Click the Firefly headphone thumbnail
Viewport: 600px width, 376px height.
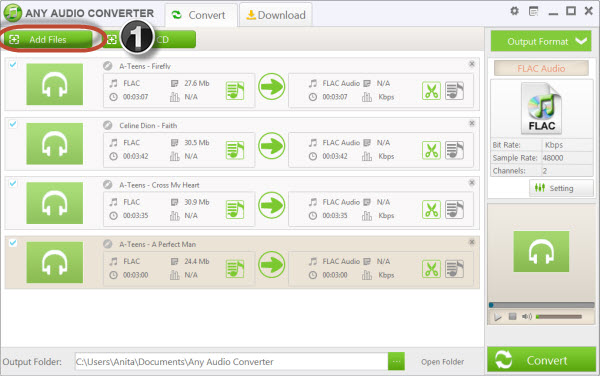(54, 84)
